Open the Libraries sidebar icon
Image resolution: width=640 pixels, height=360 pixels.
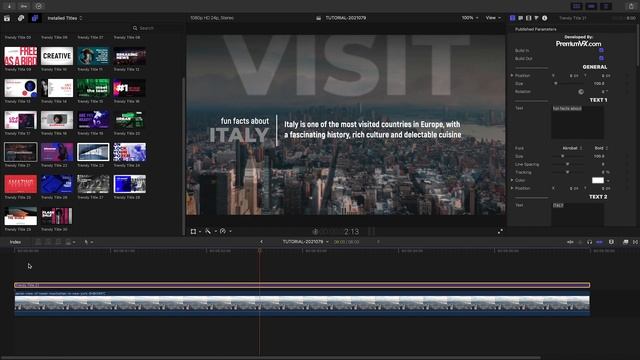pos(7,18)
